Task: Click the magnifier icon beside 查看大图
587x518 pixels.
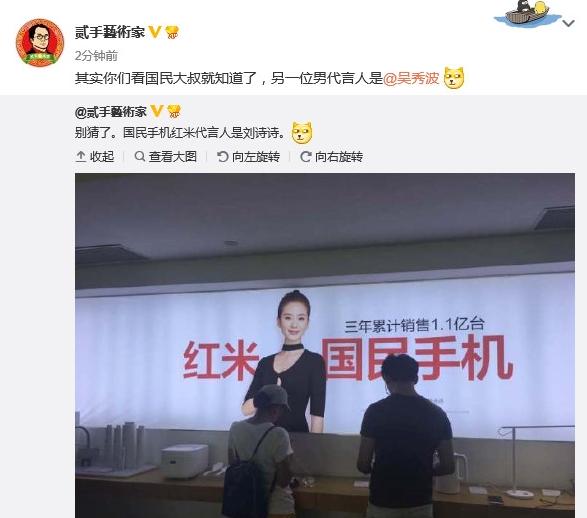Action: click(140, 156)
